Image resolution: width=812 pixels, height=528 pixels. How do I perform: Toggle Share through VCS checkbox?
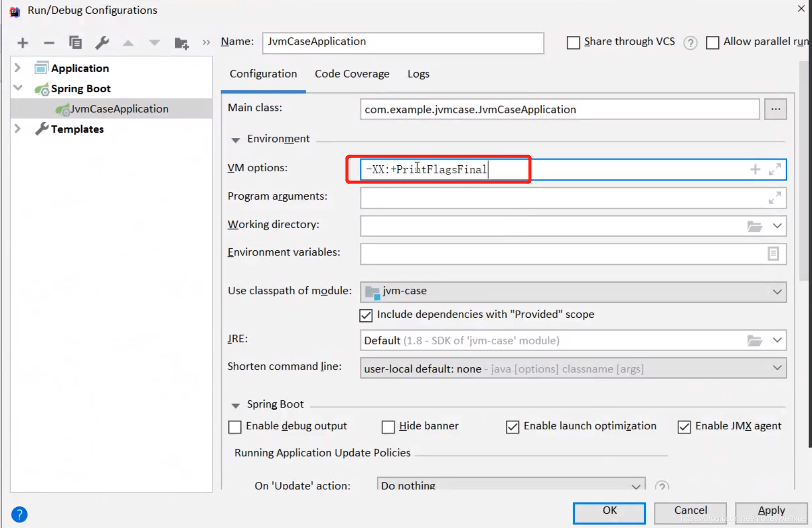tap(573, 43)
